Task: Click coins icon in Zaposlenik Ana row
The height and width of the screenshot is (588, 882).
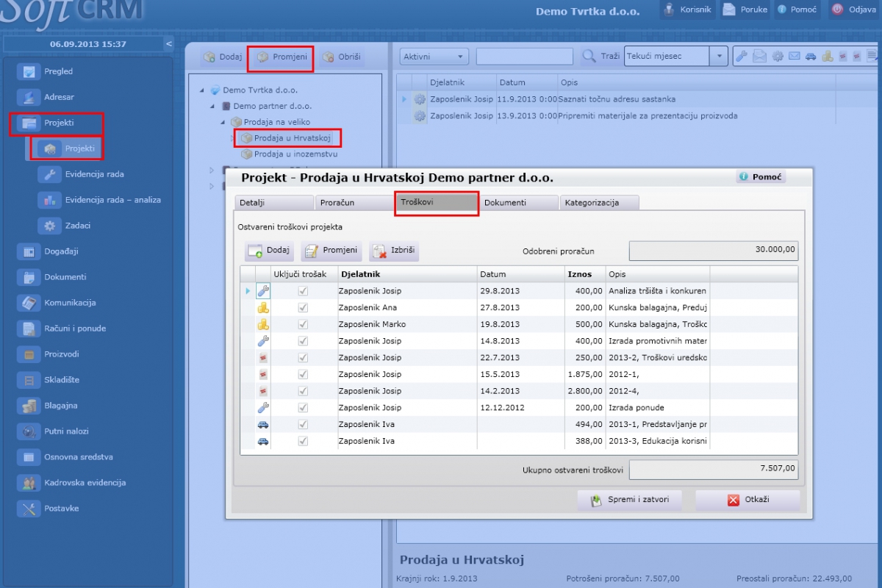Action: click(x=263, y=308)
